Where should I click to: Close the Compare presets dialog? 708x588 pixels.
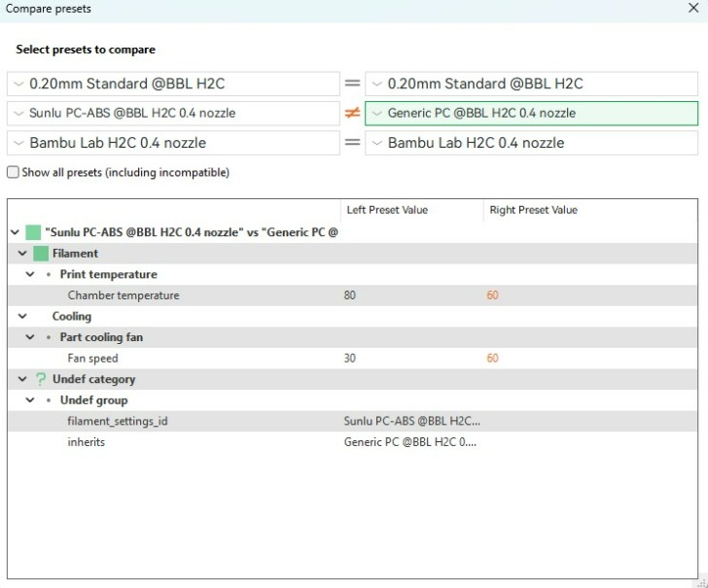click(x=693, y=9)
